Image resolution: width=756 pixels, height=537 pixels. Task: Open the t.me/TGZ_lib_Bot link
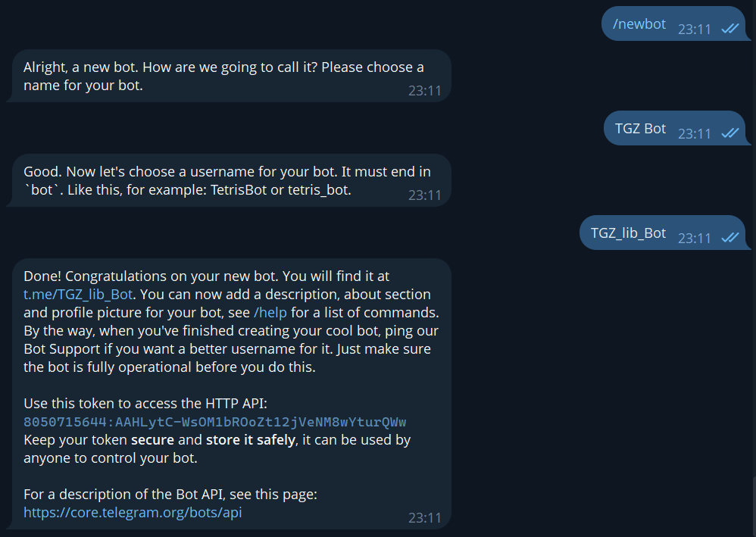tap(78, 294)
